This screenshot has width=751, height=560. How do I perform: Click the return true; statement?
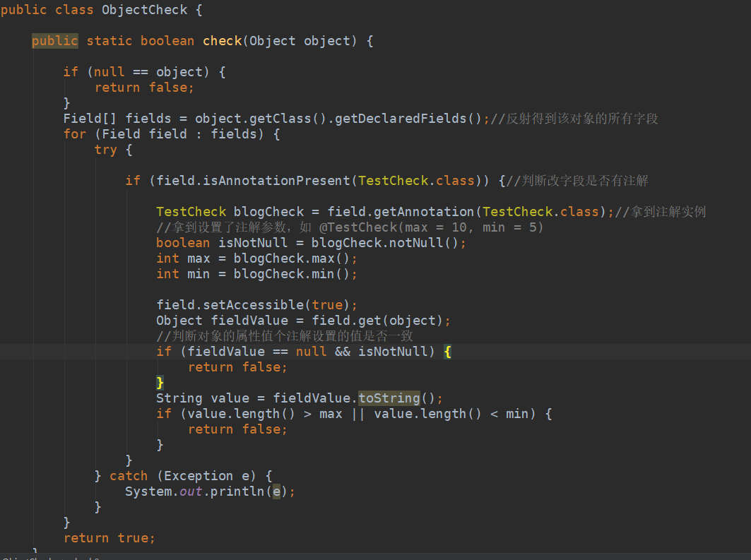[110, 538]
